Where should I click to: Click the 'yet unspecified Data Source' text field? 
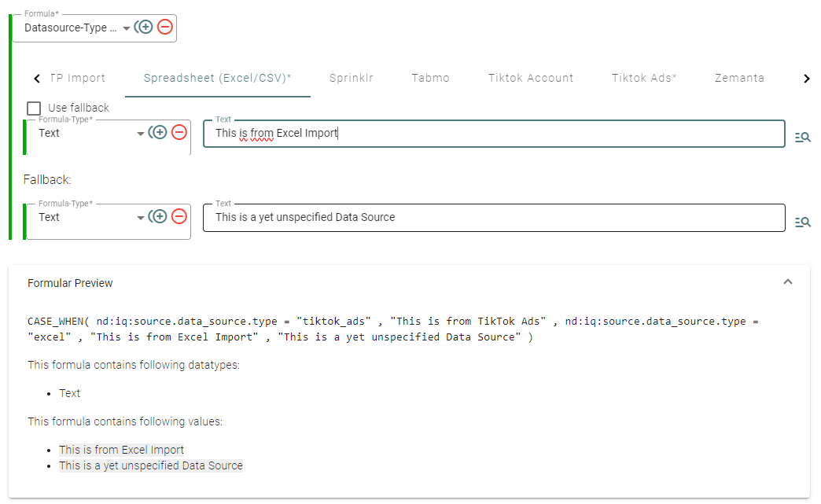494,218
